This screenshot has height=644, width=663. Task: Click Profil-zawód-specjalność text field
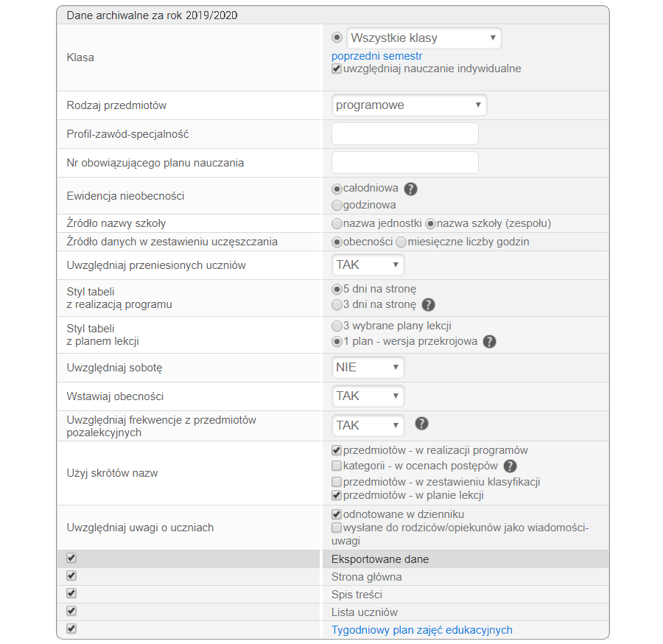[404, 134]
